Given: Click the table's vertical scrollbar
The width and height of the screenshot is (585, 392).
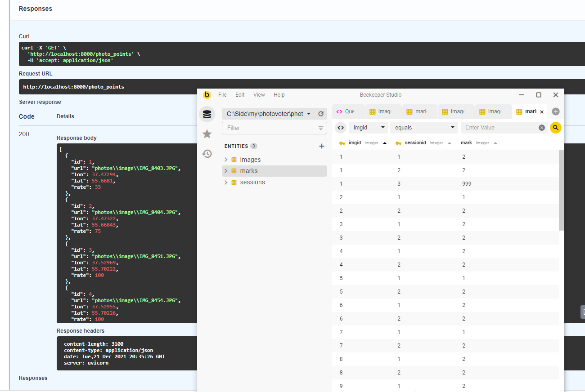Looking at the screenshot, I should 561,190.
